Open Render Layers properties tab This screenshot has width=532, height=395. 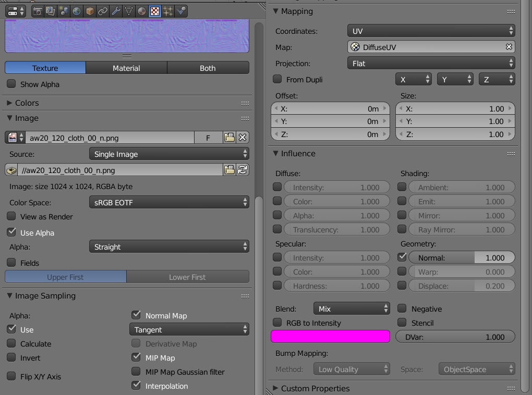tap(50, 11)
